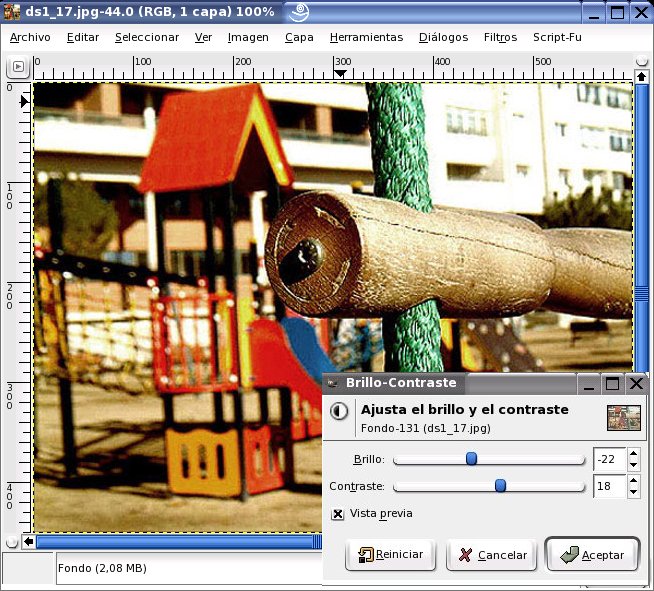Open the Editar menu
This screenshot has height=591, width=654.
coord(83,38)
